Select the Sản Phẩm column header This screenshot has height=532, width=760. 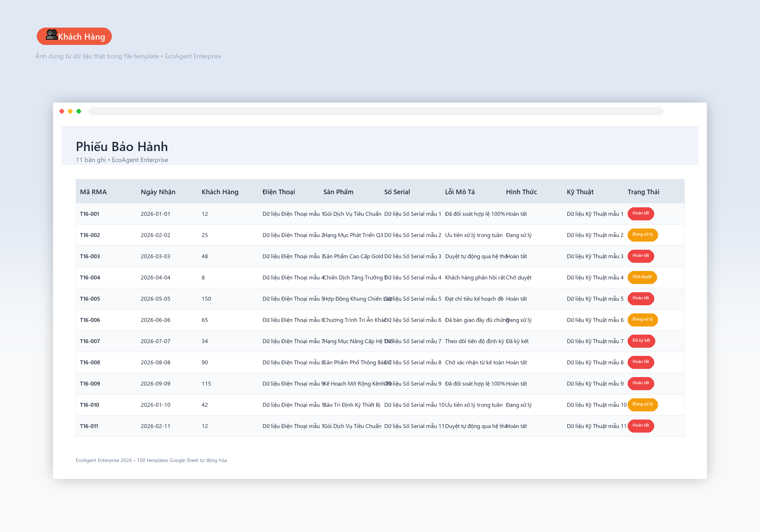[x=338, y=192]
